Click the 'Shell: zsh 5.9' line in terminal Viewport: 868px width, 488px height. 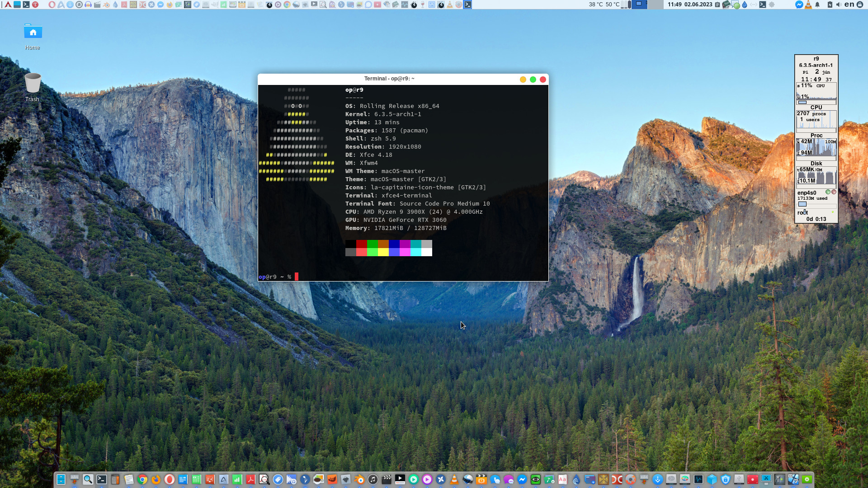pyautogui.click(x=371, y=139)
